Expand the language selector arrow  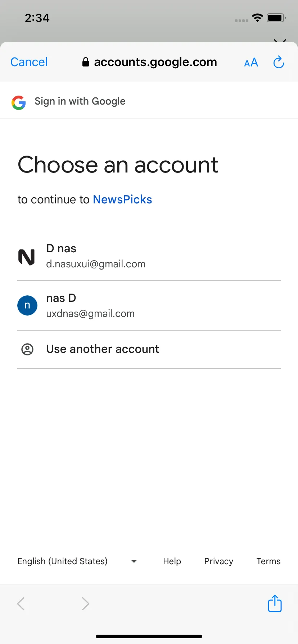[134, 561]
